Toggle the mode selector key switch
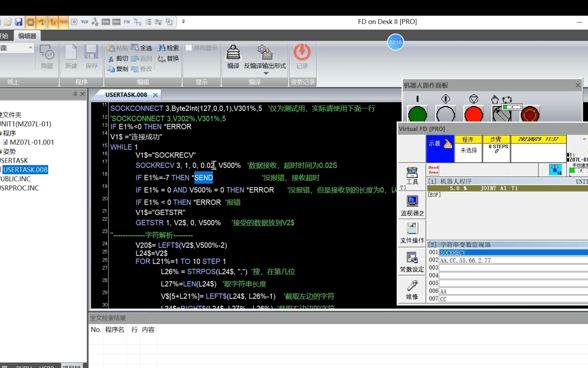 coord(502,114)
